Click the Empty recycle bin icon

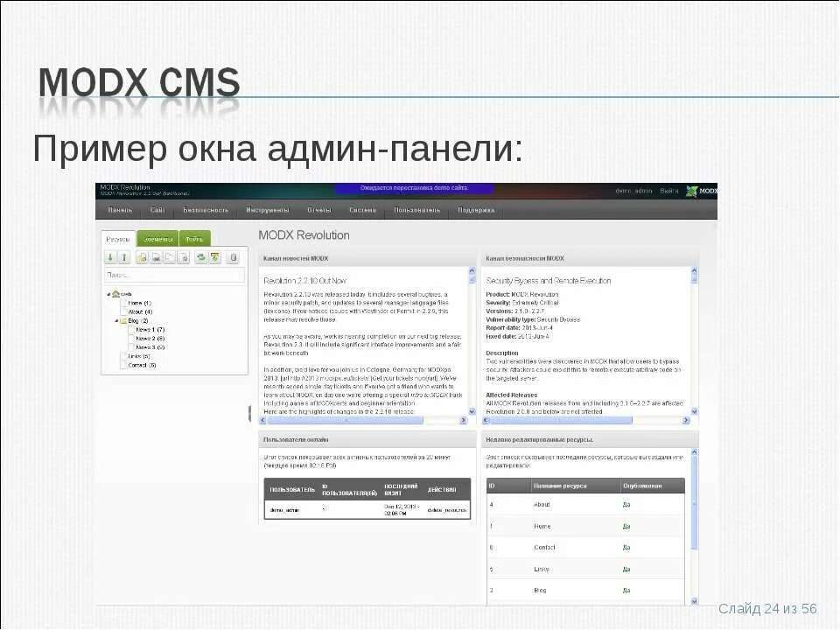[x=233, y=257]
